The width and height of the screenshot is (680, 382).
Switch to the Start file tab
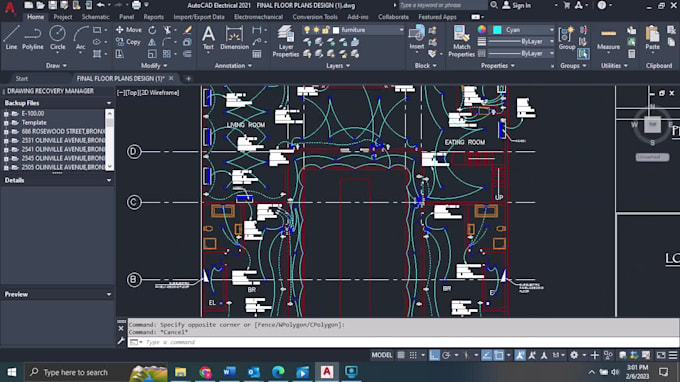pos(22,78)
